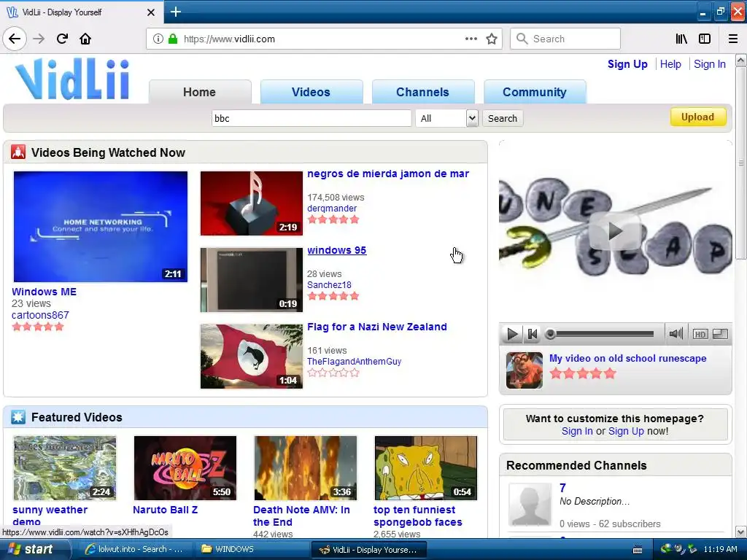Toggle HD quality in the player
Image resolution: width=747 pixels, height=560 pixels.
click(x=700, y=334)
